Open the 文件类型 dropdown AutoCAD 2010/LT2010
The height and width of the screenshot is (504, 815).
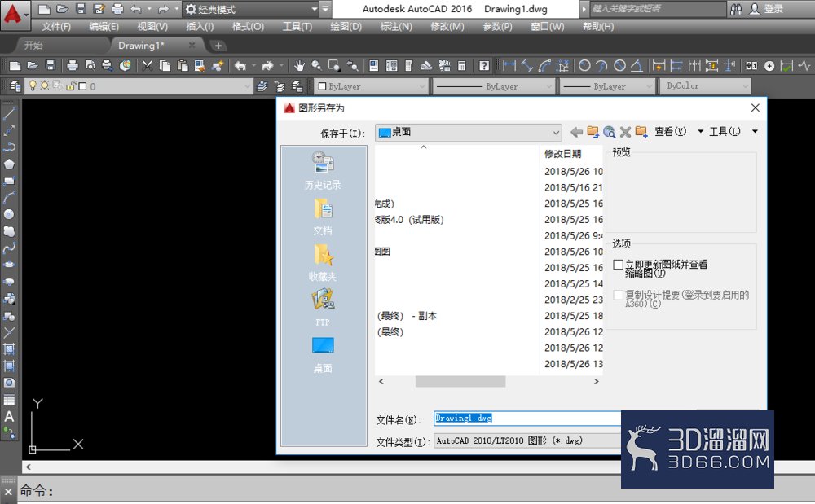tap(527, 440)
